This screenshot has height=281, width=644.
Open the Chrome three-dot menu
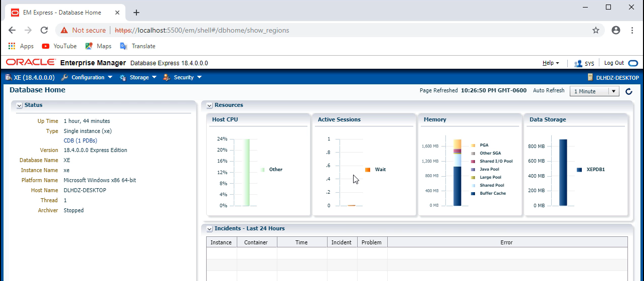click(632, 30)
